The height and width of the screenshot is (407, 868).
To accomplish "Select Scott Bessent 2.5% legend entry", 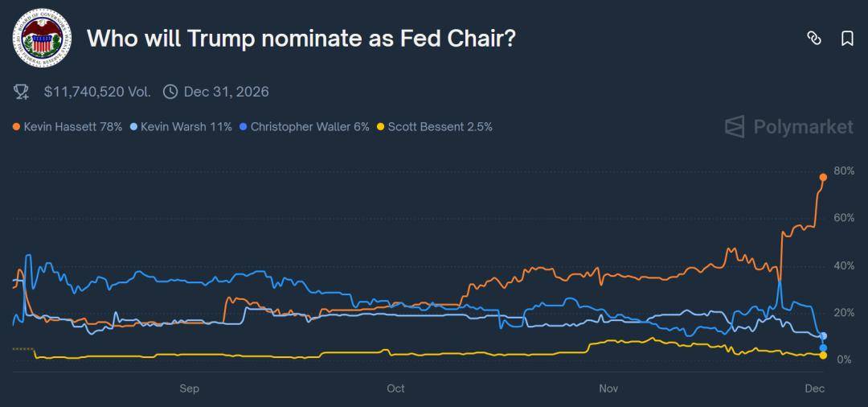I will (x=435, y=126).
